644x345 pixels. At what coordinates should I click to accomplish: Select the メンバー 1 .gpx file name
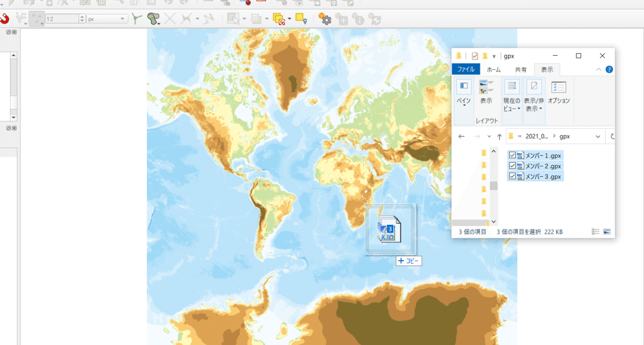pos(543,155)
